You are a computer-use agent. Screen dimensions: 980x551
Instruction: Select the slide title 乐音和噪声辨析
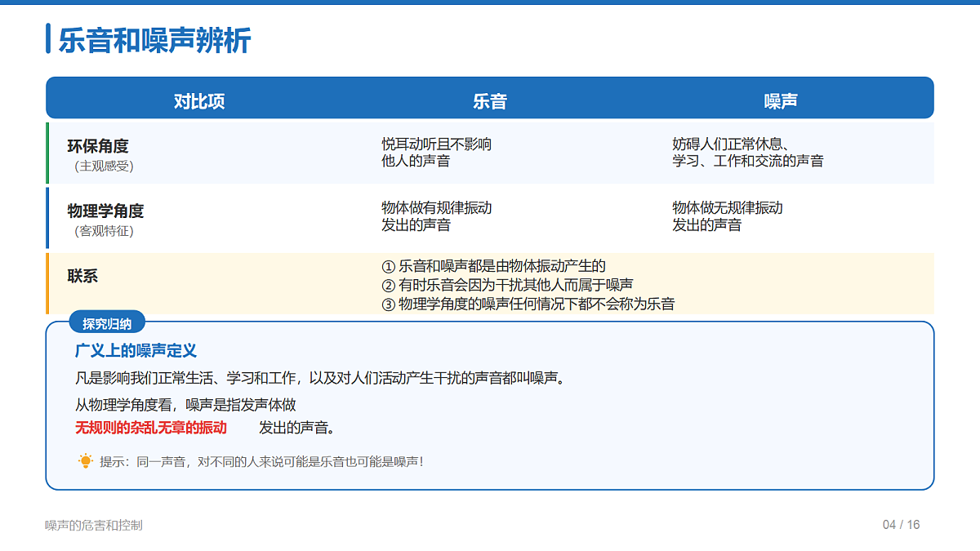coord(154,40)
